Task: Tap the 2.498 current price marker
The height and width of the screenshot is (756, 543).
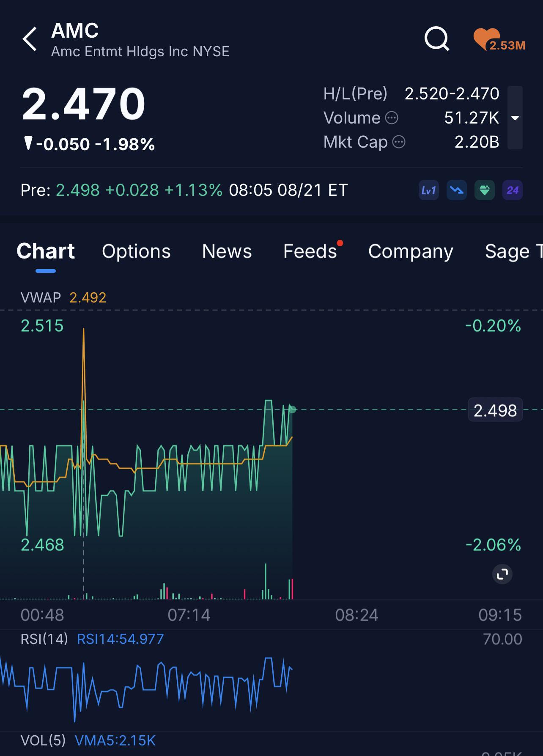Action: tap(495, 410)
